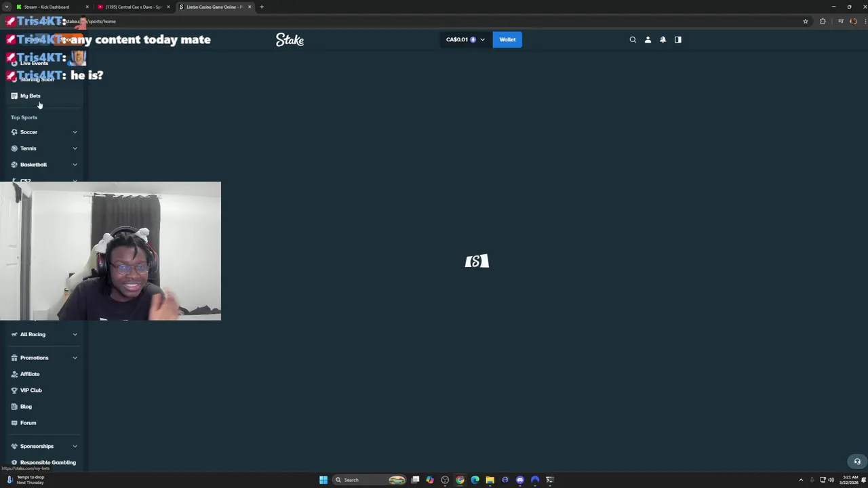Open live support headset icon
Image resolution: width=868 pixels, height=488 pixels.
coord(857,462)
